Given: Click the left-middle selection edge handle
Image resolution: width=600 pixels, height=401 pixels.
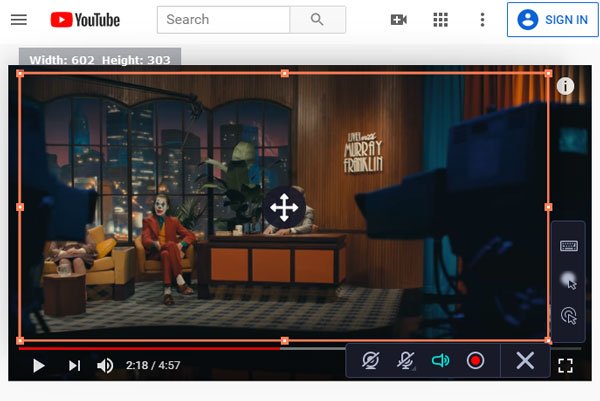Looking at the screenshot, I should [x=20, y=207].
